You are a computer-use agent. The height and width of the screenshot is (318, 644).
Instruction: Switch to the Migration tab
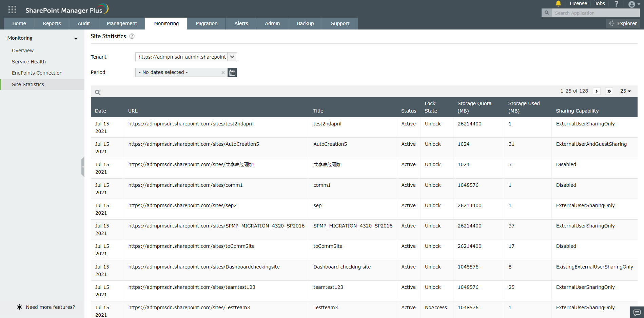coord(206,23)
